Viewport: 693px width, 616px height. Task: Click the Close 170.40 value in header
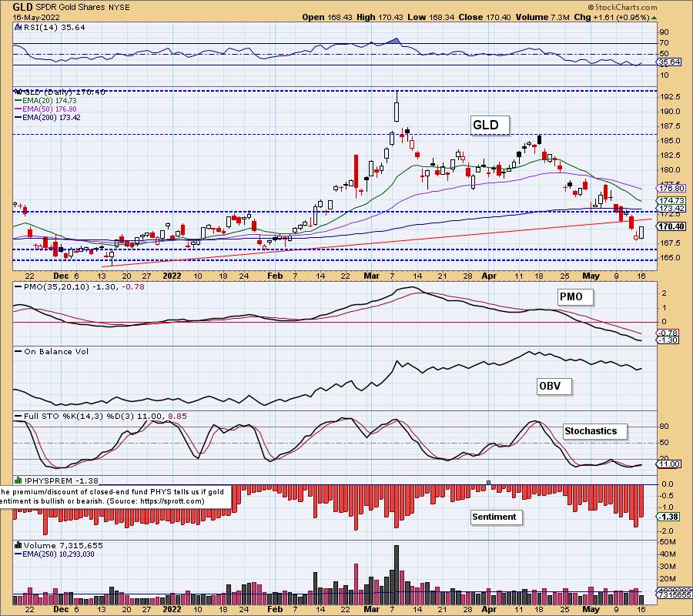click(x=484, y=17)
